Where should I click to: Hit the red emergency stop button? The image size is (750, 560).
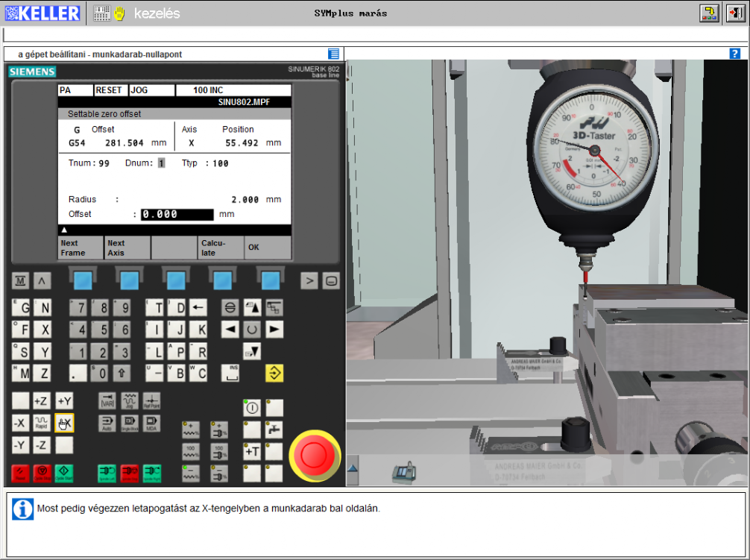[x=314, y=456]
